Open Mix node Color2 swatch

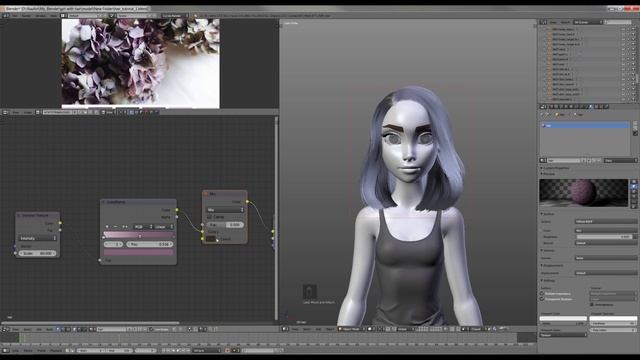click(211, 239)
